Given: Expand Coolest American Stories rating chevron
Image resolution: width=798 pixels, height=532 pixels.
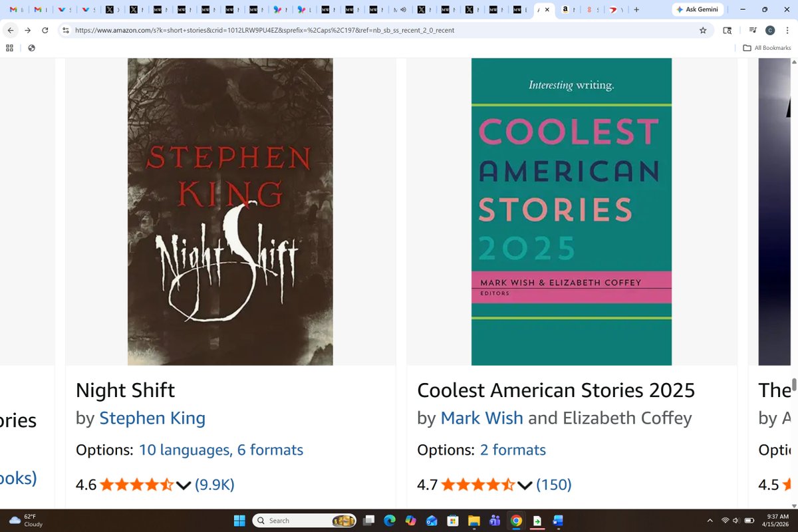Looking at the screenshot, I should (x=524, y=485).
